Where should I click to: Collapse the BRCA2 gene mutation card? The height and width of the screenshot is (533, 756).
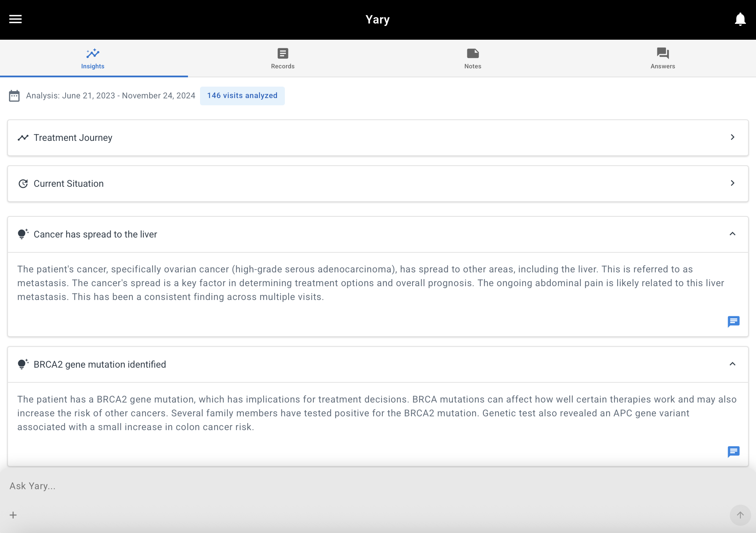point(733,364)
